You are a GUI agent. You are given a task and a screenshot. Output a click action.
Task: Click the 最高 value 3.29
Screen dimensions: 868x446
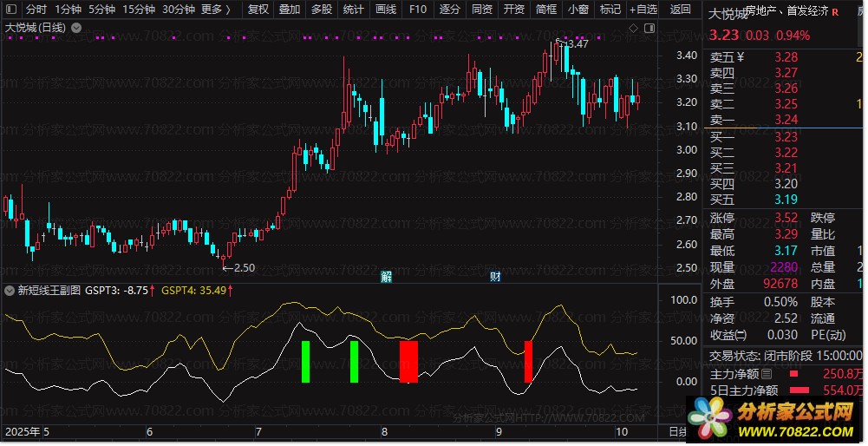pyautogui.click(x=786, y=233)
